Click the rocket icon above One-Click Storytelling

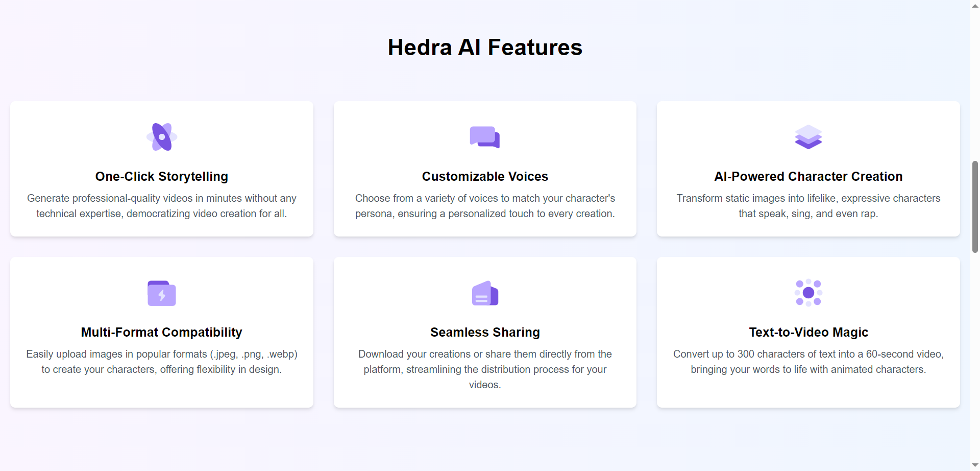click(162, 137)
